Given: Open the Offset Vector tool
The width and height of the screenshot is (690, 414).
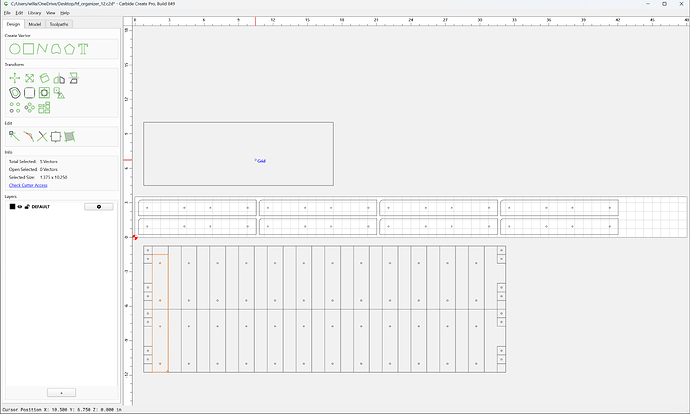Looking at the screenshot, I should pos(15,93).
